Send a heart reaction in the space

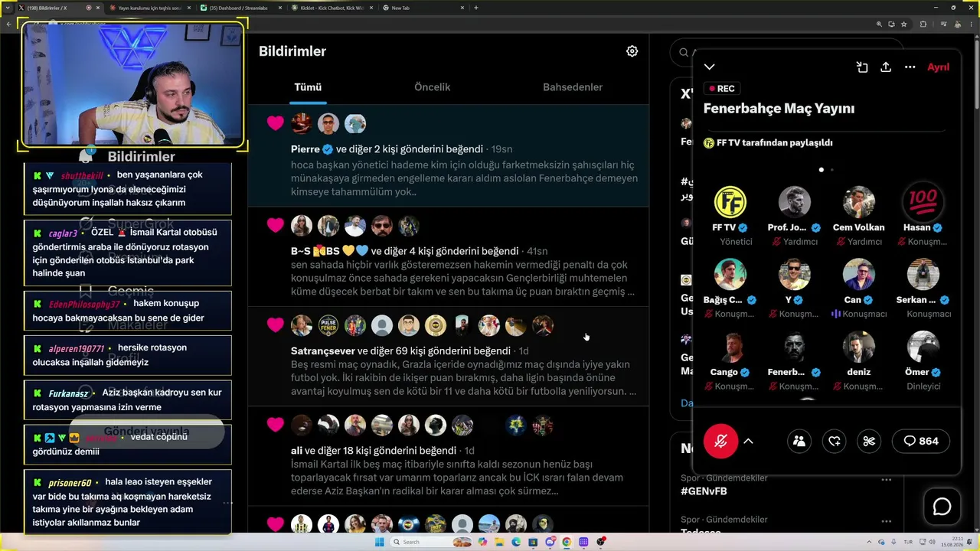(x=835, y=441)
